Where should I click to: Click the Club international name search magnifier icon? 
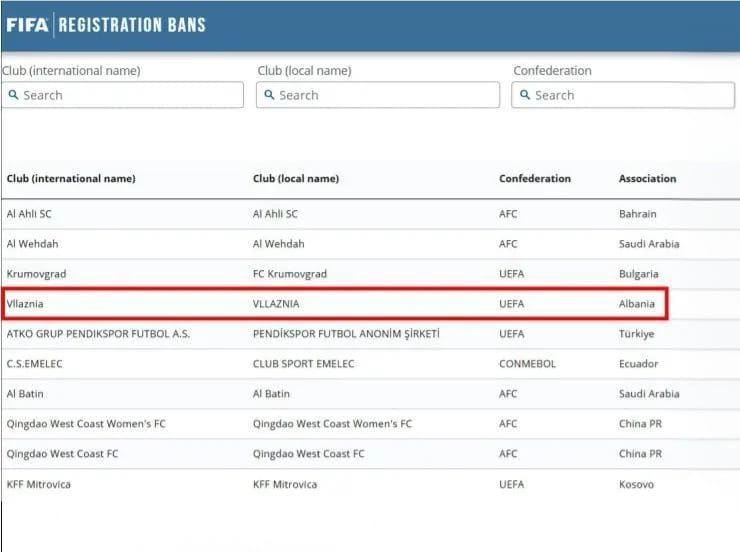(13, 95)
